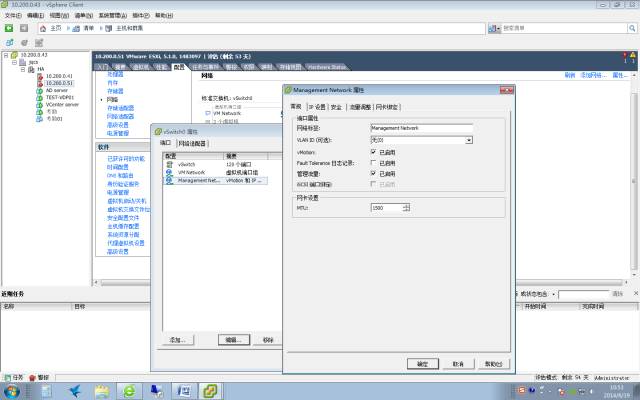Click the second grey toolbar icon
Image resolution: width=640 pixels, height=400 pixels.
pos(24,42)
